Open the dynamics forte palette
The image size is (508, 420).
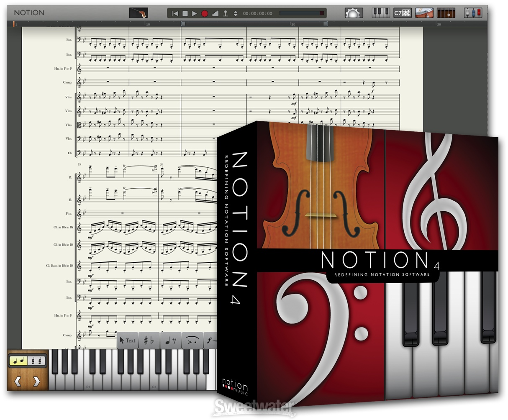210,341
